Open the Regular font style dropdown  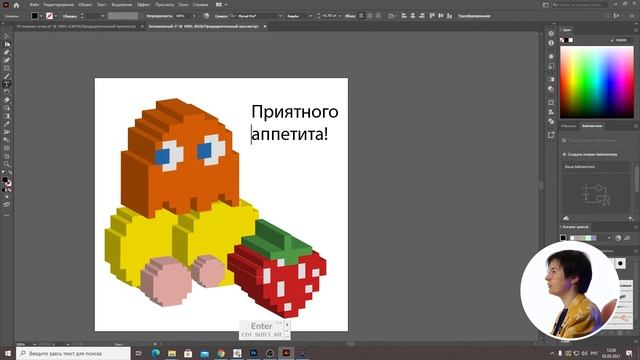310,16
